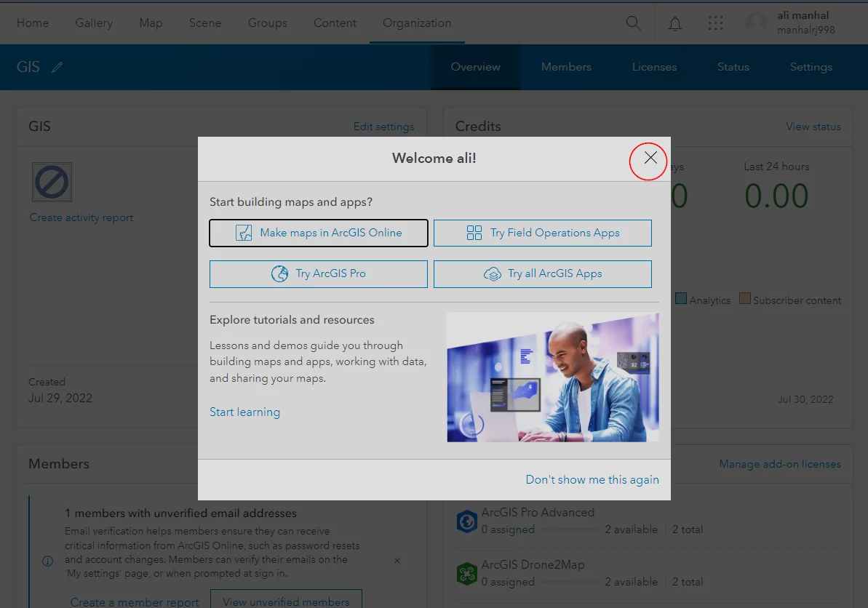The image size is (868, 608).
Task: Edit organization name with pencil icon
Action: (x=57, y=68)
